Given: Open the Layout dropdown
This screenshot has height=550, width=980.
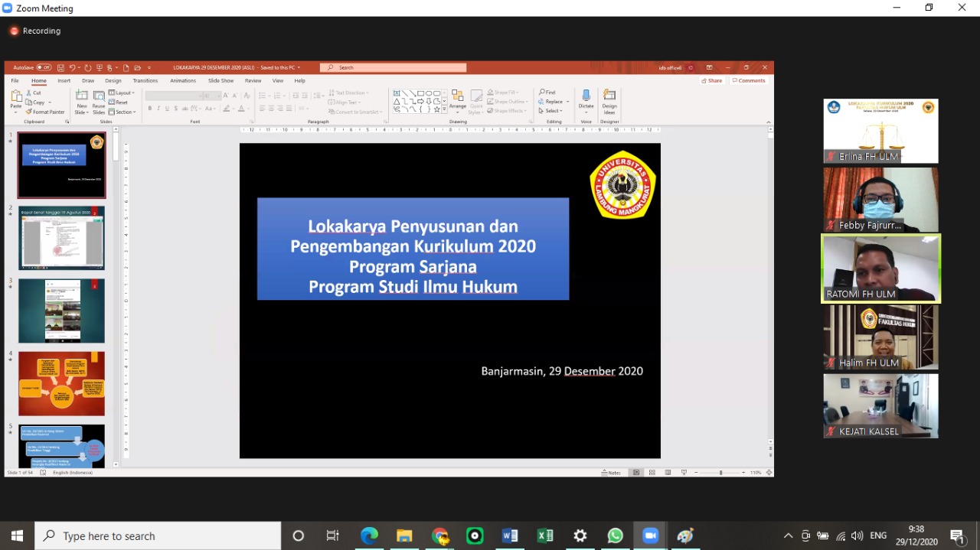Looking at the screenshot, I should [122, 93].
